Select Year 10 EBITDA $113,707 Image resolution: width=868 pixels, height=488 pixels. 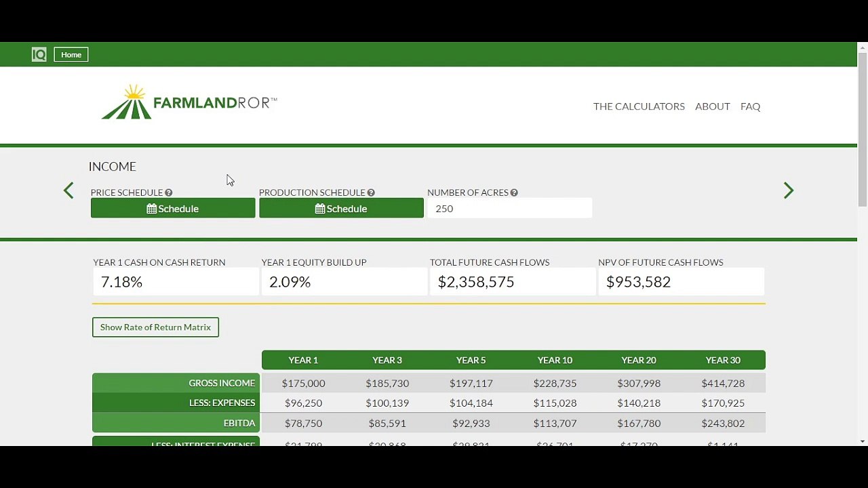click(555, 423)
